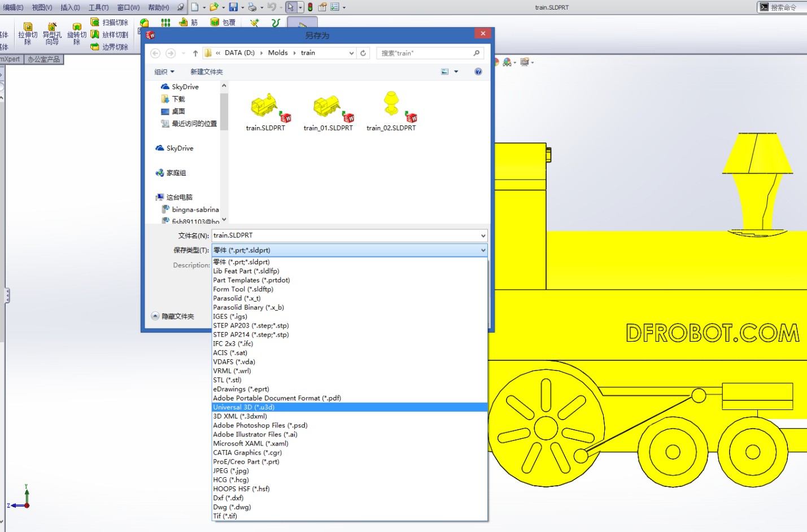The height and width of the screenshot is (532, 807).
Task: Click the Up one level arrow
Action: [195, 53]
